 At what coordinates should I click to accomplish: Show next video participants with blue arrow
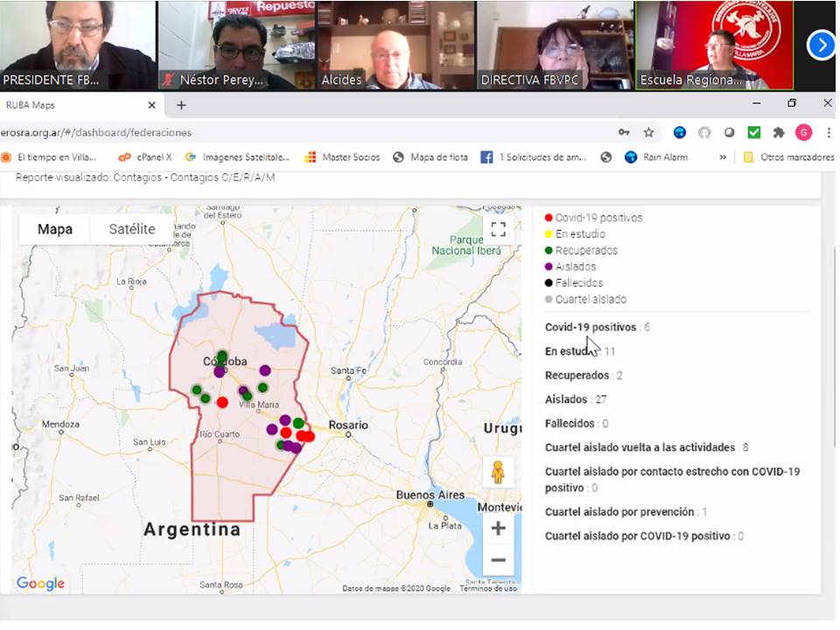click(x=822, y=45)
